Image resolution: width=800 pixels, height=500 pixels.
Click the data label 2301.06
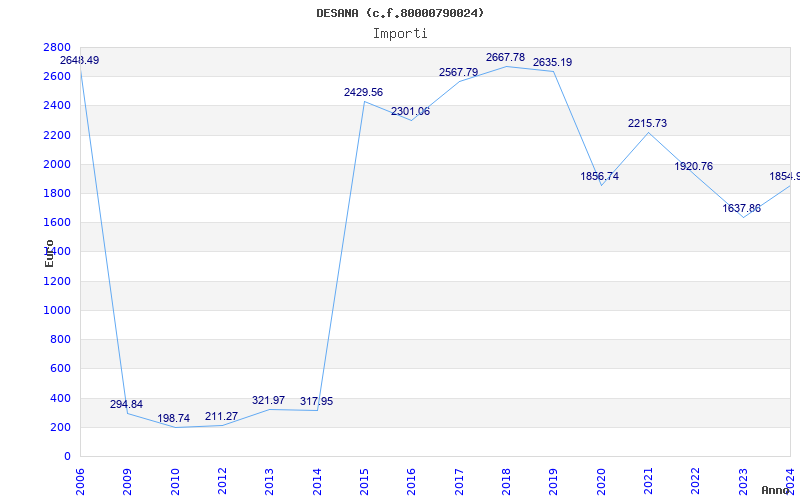coord(410,111)
